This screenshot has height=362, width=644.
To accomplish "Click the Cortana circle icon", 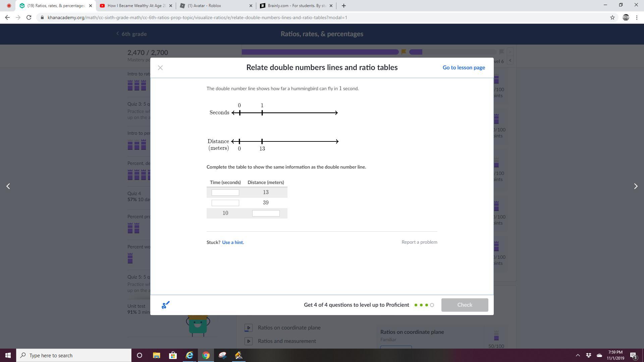I will tap(140, 355).
